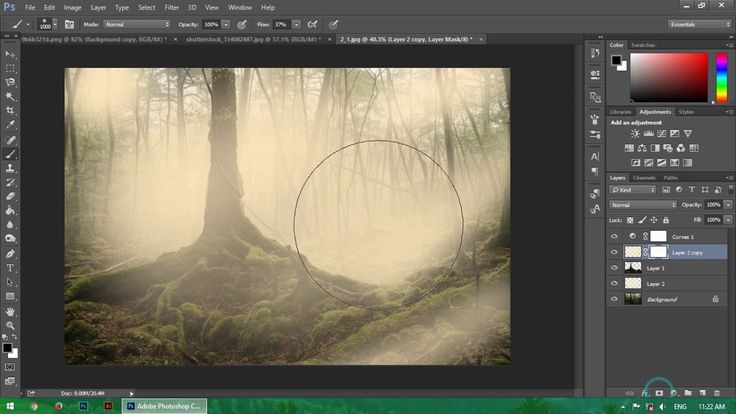The image size is (736, 414).
Task: Create a new group folder
Action: pyautogui.click(x=688, y=393)
